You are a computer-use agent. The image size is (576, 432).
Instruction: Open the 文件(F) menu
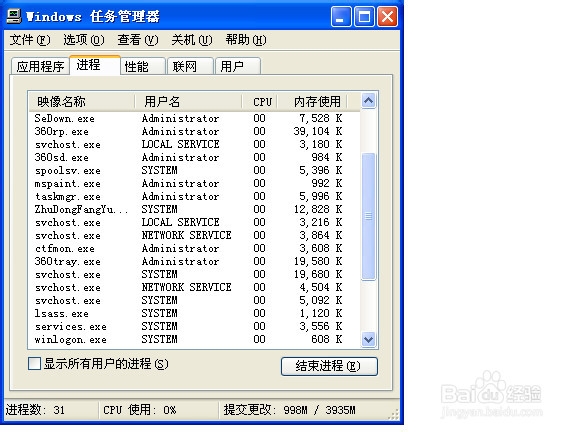tap(30, 40)
